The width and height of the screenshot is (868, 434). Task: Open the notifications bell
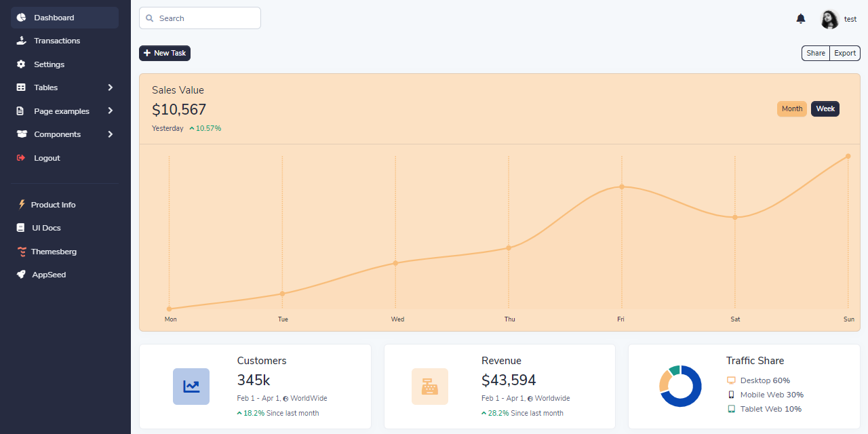[800, 18]
